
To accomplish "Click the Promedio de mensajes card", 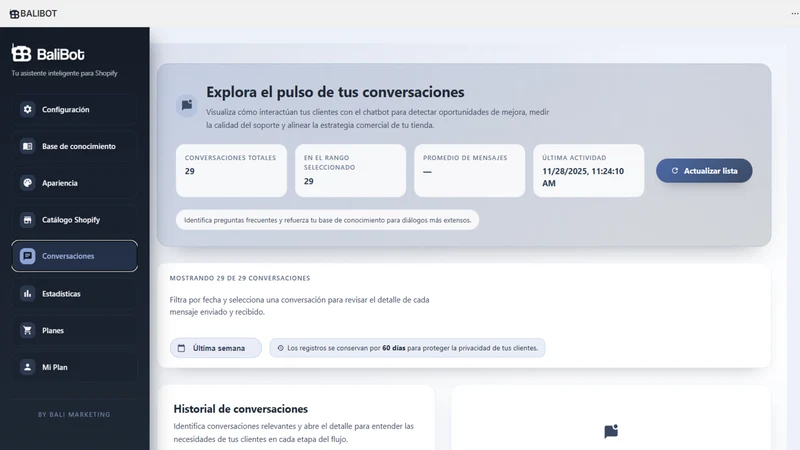I will coord(469,170).
